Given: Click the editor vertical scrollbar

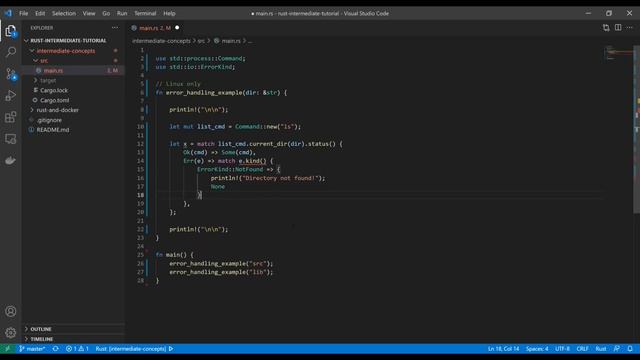Looking at the screenshot, I should click(x=637, y=129).
